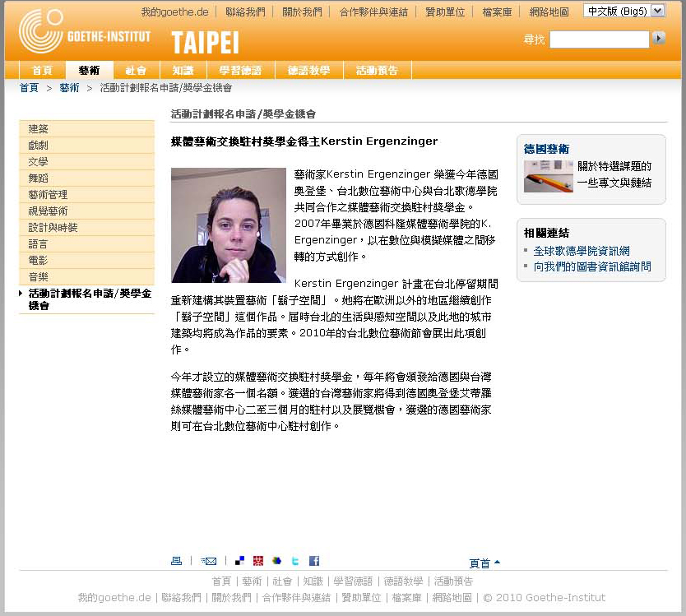Click the 德國藝術 box thumbnail image
The width and height of the screenshot is (686, 616).
(548, 176)
